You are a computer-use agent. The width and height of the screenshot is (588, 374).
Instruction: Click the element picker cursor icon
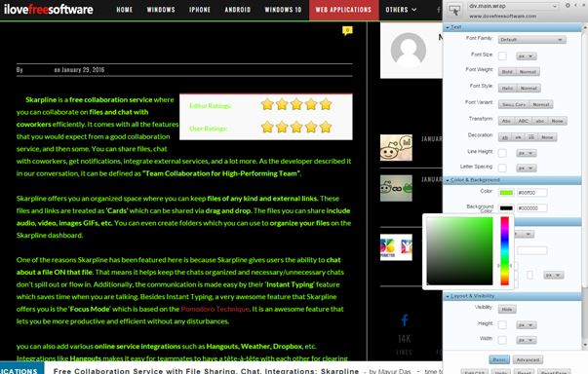[454, 10]
